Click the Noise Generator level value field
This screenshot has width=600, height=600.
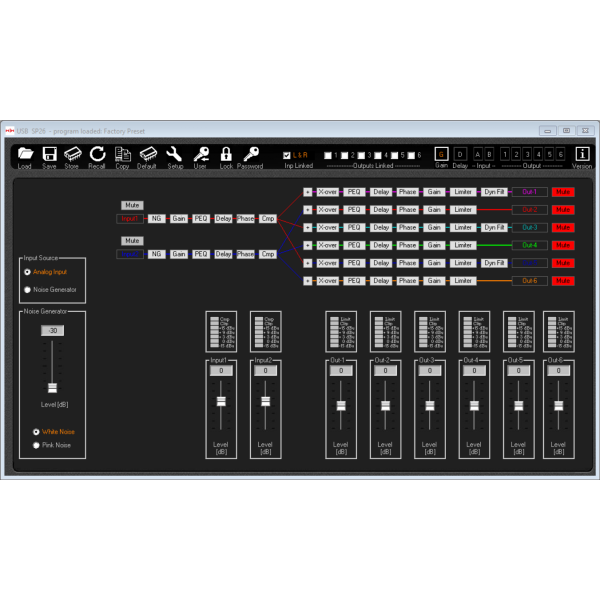pos(53,331)
